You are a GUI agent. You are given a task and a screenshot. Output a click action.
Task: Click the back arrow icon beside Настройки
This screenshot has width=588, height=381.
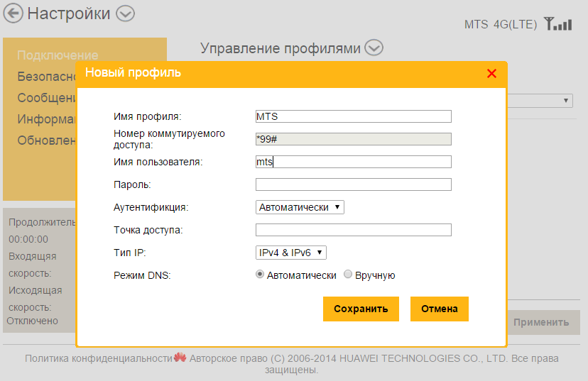(13, 13)
